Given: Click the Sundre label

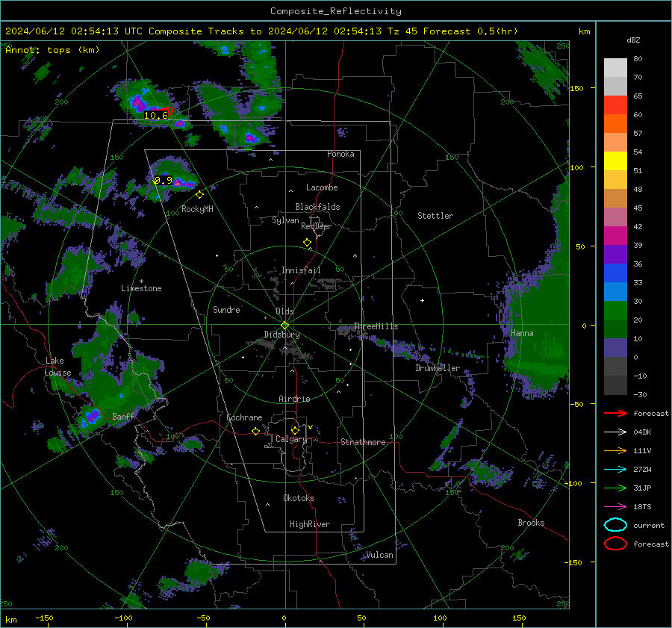Looking at the screenshot, I should [226, 309].
